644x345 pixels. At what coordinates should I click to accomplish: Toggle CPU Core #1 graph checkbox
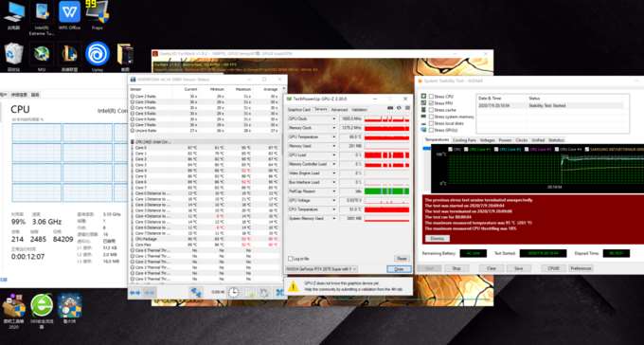click(466, 149)
